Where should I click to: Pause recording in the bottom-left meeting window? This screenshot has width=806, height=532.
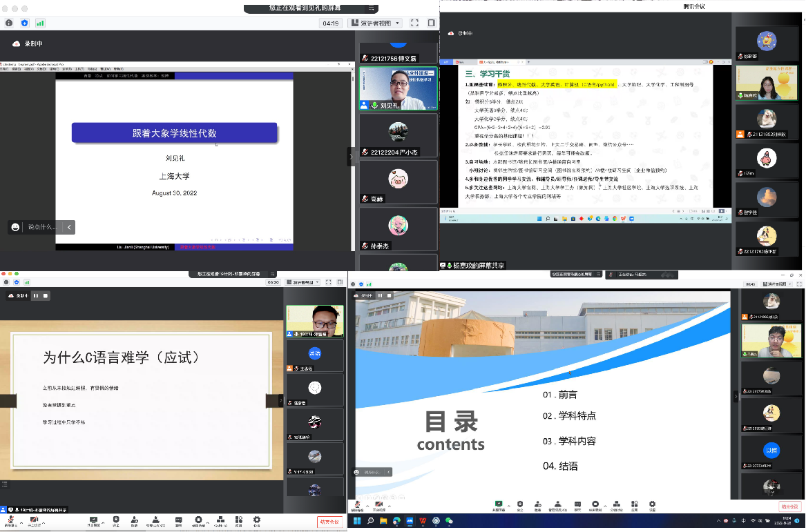[35, 295]
